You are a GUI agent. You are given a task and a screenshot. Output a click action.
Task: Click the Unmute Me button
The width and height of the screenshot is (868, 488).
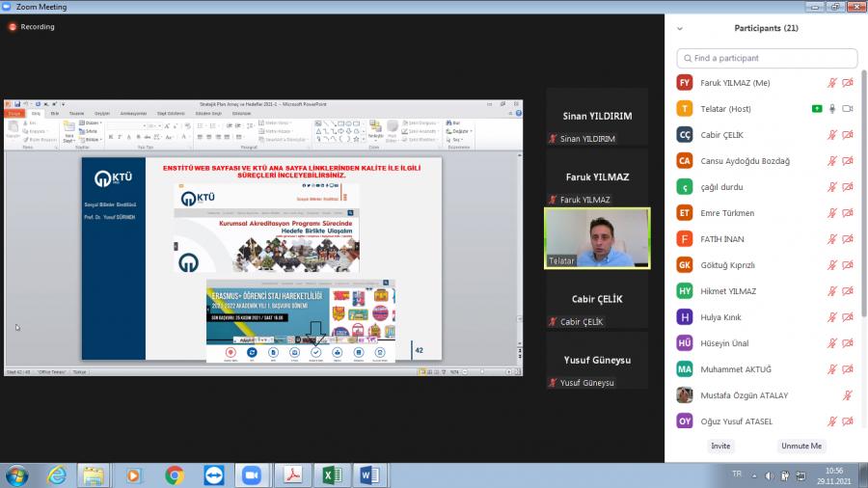[801, 447]
